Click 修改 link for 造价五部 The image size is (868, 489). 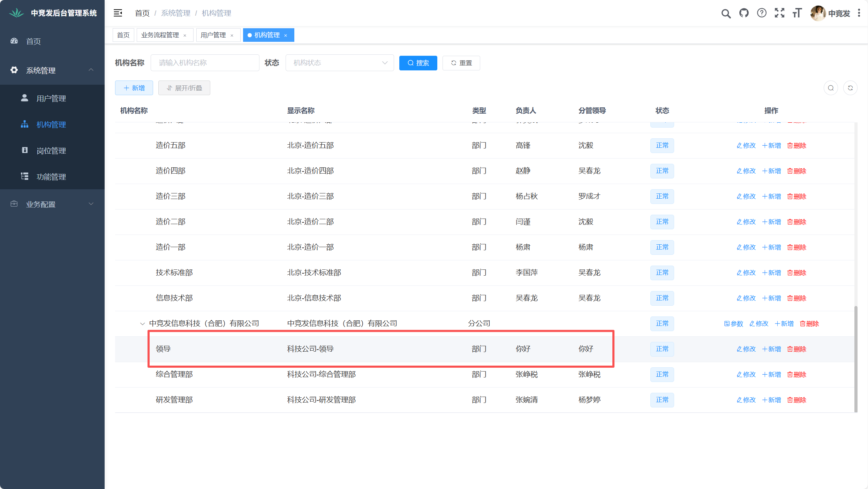[746, 146]
